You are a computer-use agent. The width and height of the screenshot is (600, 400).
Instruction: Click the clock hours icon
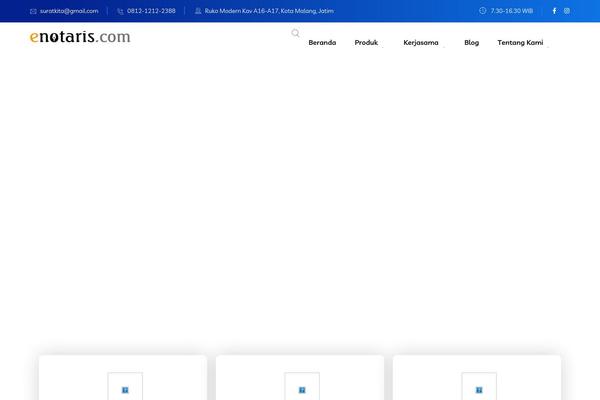pyautogui.click(x=483, y=11)
